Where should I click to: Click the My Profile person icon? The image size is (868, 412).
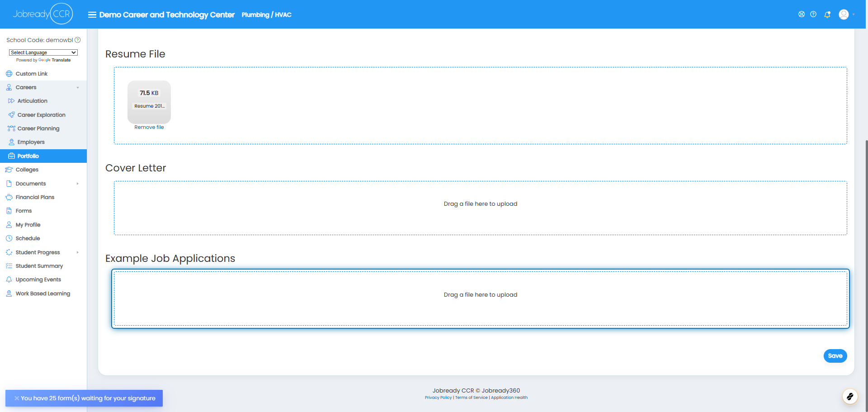9,225
